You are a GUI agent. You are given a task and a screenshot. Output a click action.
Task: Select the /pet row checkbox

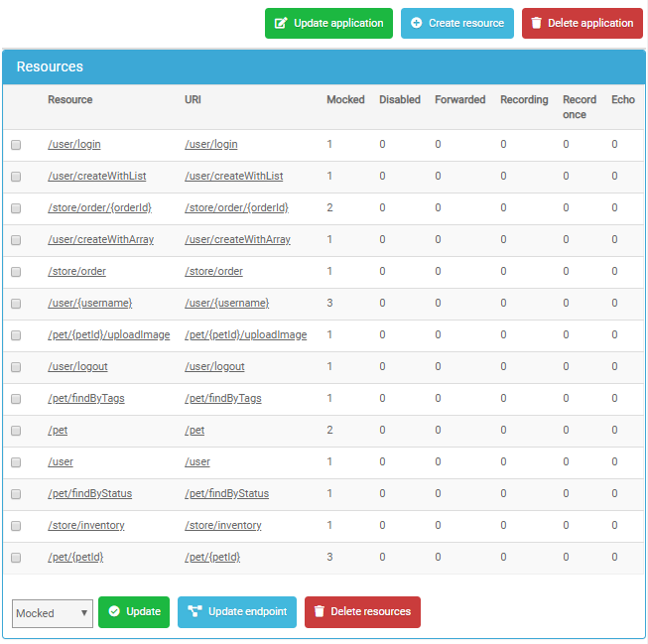(16, 431)
